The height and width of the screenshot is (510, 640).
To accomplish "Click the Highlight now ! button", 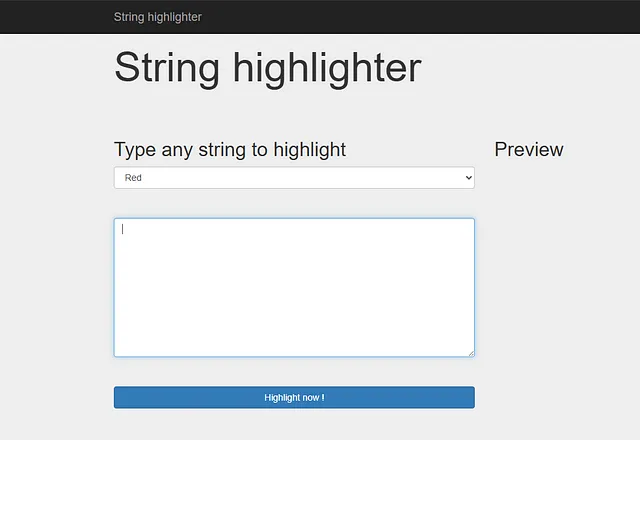I will (x=294, y=397).
